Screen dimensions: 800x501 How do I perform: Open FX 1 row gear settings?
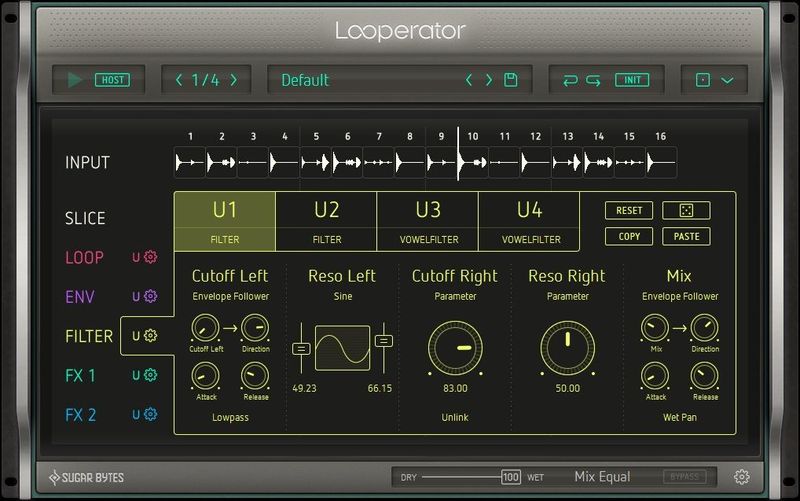click(x=151, y=374)
